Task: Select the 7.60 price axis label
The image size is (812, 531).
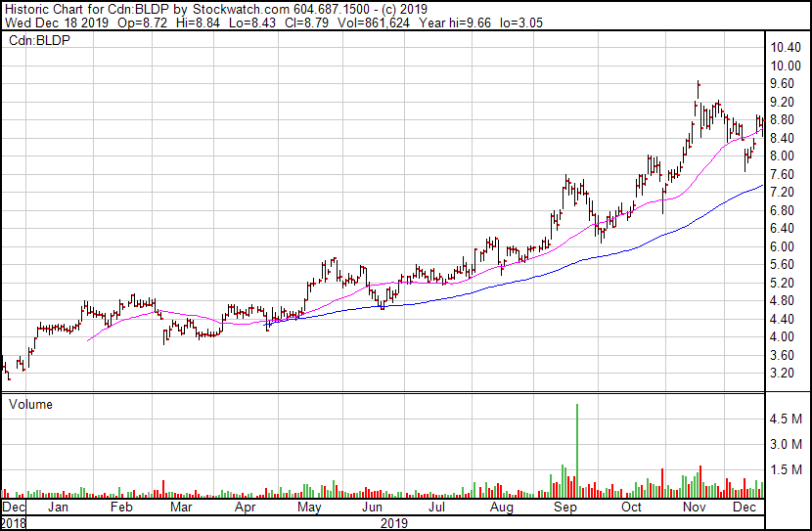Action: (782, 174)
